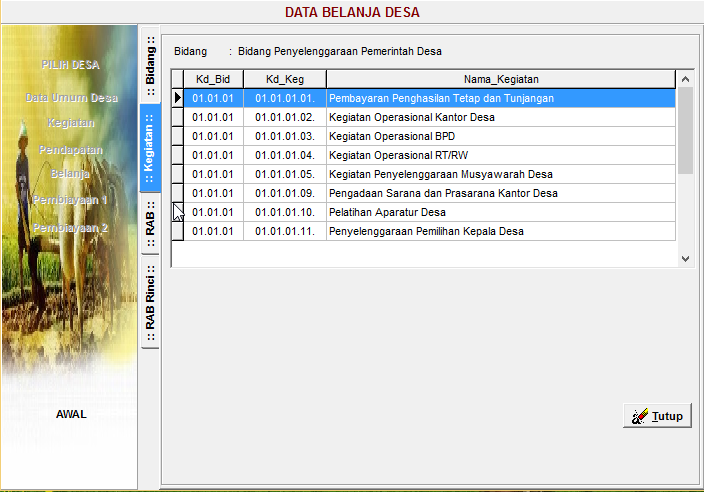
Task: Go to Pendapatan in the sidebar
Action: [x=70, y=149]
